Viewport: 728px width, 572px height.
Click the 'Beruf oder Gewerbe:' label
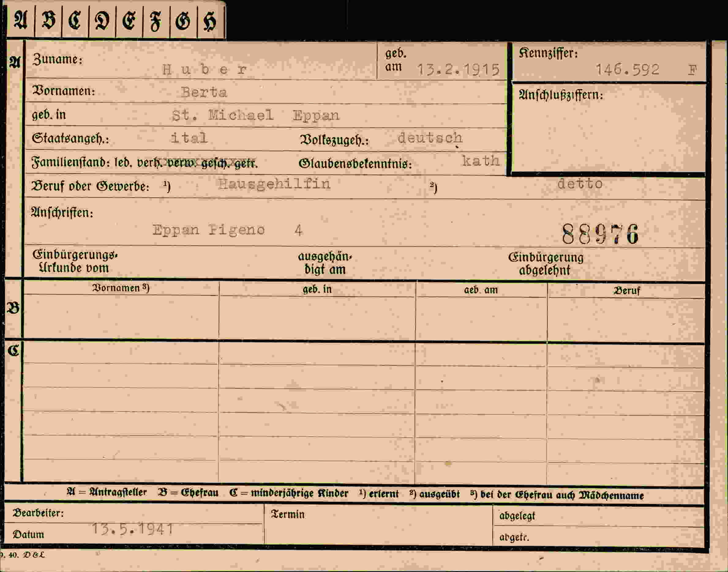(x=90, y=186)
